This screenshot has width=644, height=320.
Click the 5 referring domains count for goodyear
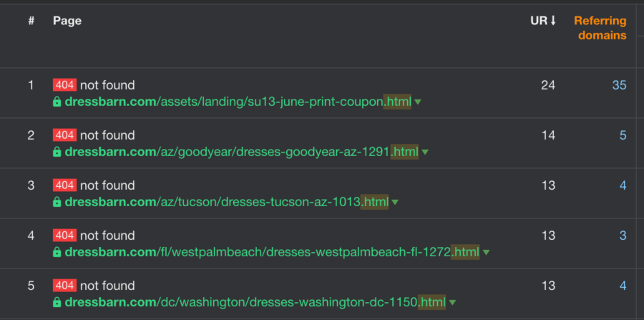(x=623, y=135)
